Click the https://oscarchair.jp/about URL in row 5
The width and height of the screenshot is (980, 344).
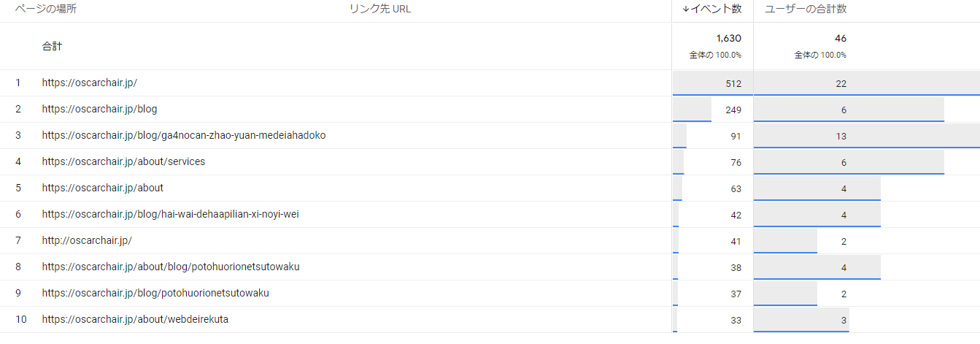[x=102, y=188]
